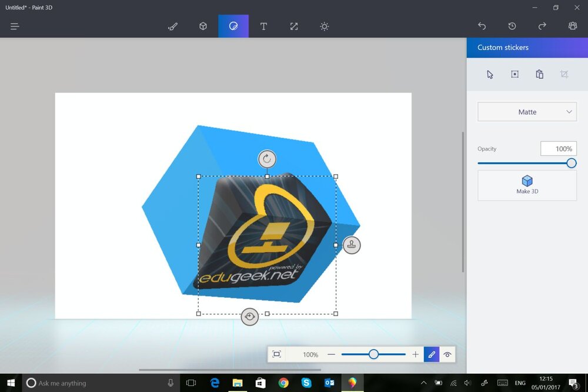Viewport: 588px width, 392px height.
Task: Click the Redo arrow
Action: pyautogui.click(x=542, y=26)
